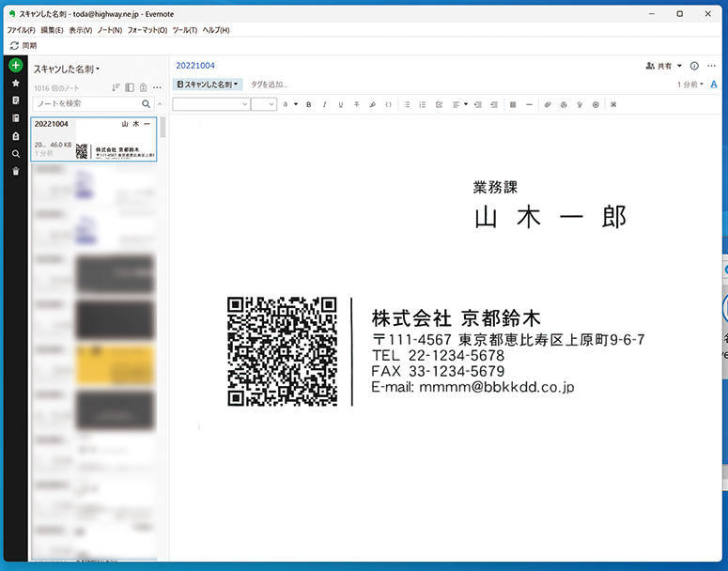Insert a checkbox to-do item
This screenshot has width=728, height=571.
[x=439, y=105]
